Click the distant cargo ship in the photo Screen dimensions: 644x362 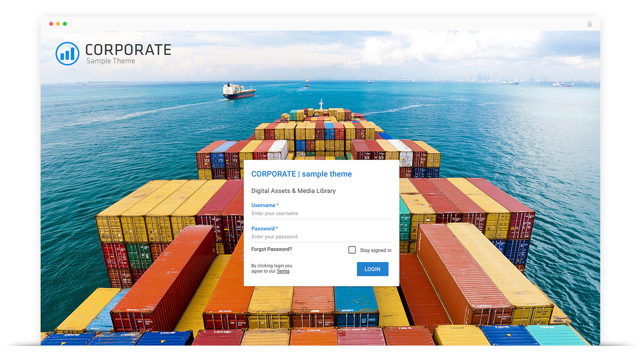(x=239, y=90)
